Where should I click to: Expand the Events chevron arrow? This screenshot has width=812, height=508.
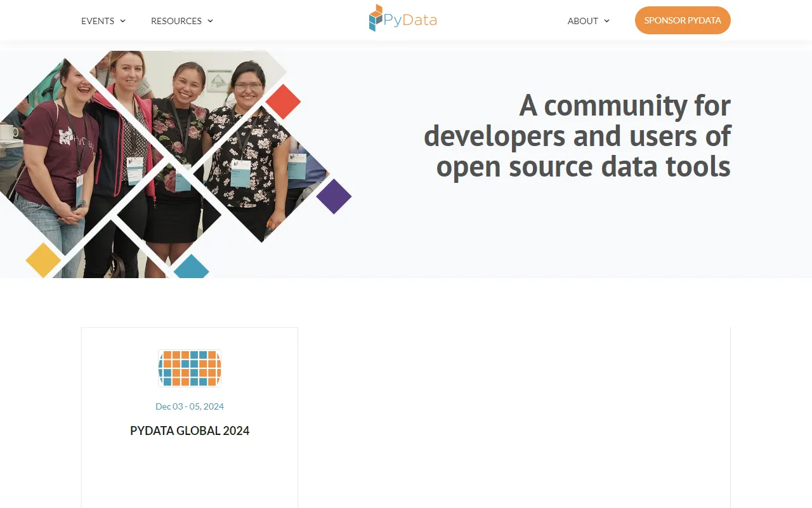(x=122, y=21)
